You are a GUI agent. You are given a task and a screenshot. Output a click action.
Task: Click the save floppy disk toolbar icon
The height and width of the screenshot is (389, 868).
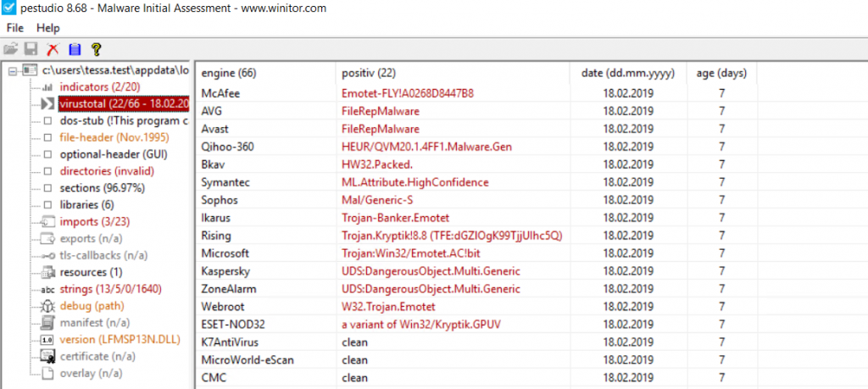[31, 49]
